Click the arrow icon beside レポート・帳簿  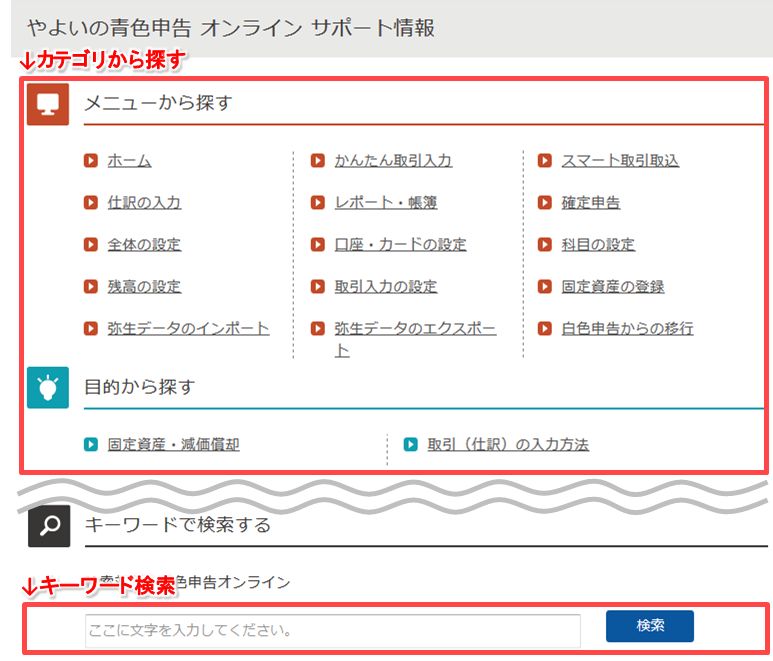[x=317, y=203]
